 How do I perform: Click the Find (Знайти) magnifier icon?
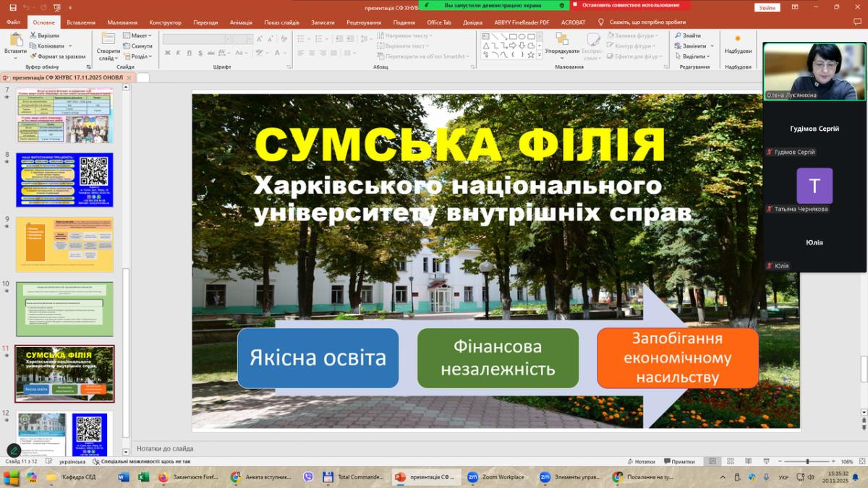click(678, 35)
